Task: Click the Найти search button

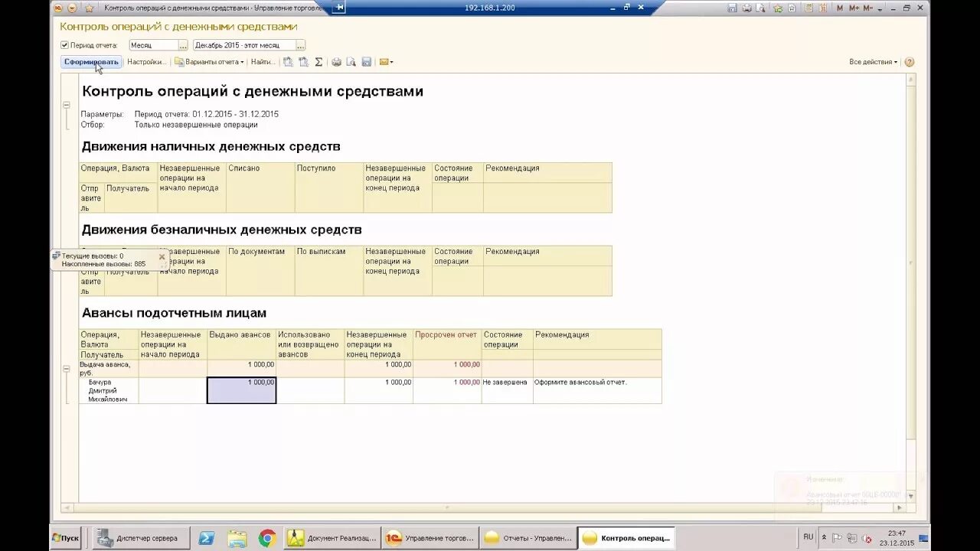Action: pos(262,62)
